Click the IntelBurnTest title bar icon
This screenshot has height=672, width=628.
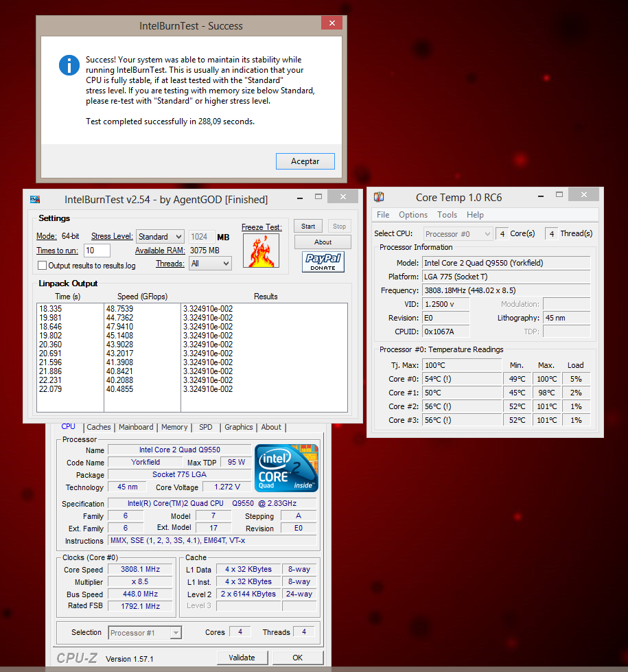[x=35, y=200]
